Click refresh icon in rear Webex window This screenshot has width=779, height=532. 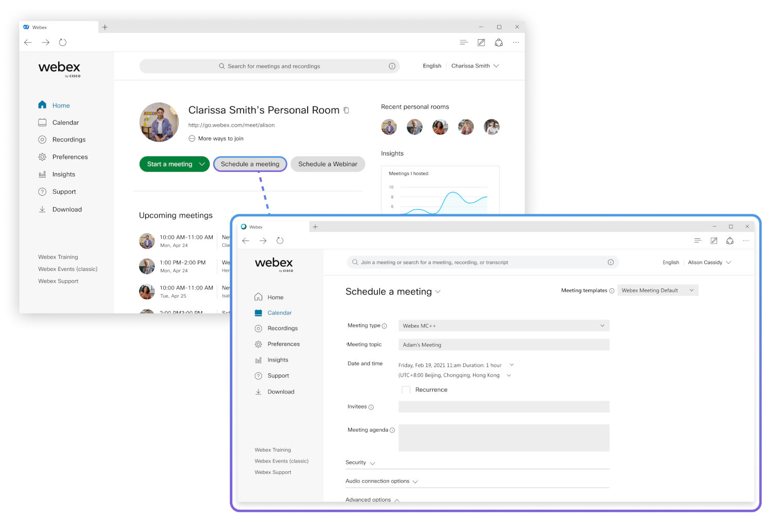coord(63,42)
